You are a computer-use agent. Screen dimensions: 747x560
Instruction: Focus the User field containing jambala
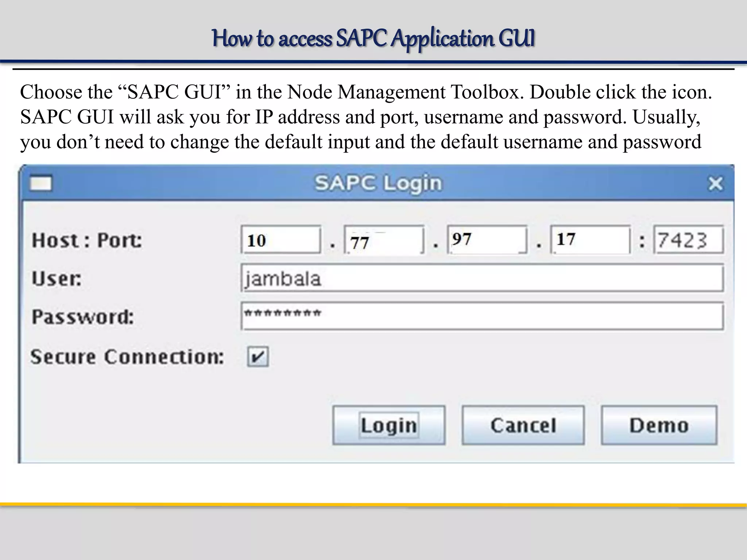click(482, 279)
